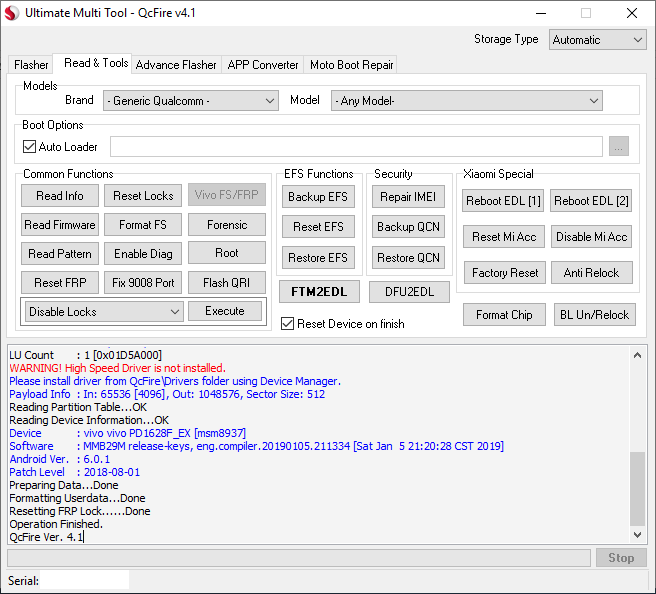This screenshot has width=656, height=594.
Task: Click the "Resetting FRP Lock......Done" line
Action: pyautogui.click(x=79, y=511)
